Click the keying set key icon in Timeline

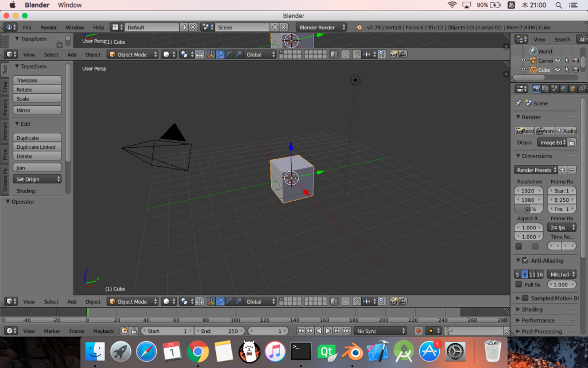[449, 331]
